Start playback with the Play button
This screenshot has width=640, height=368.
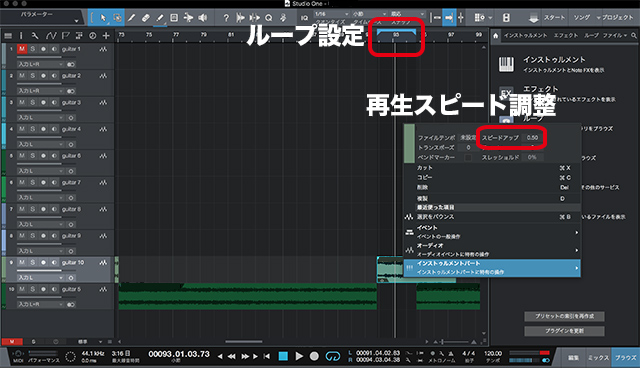click(x=299, y=356)
